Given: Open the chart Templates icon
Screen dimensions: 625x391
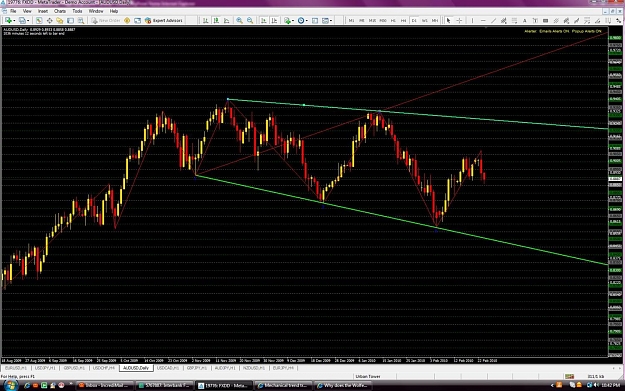Looking at the screenshot, I should [x=325, y=20].
